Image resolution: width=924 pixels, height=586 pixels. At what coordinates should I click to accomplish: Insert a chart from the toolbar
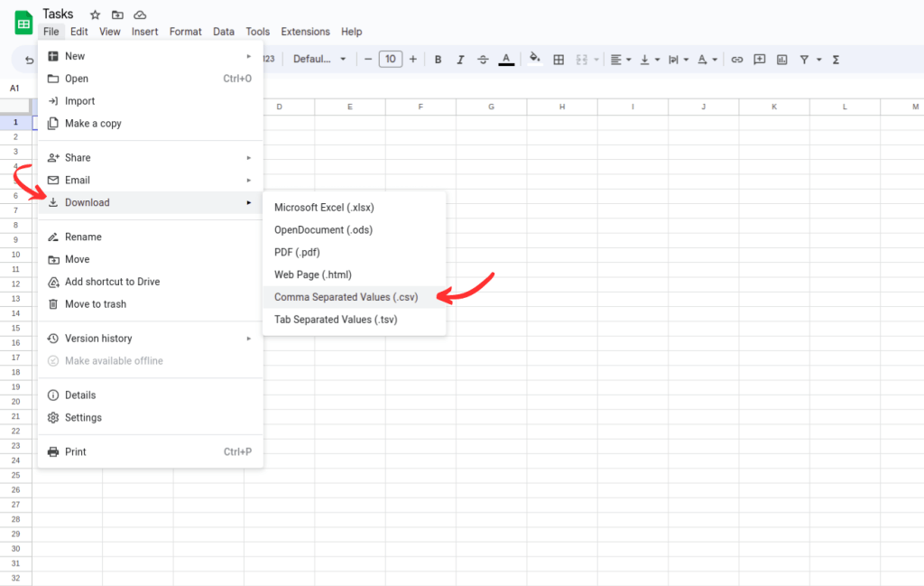pos(781,59)
